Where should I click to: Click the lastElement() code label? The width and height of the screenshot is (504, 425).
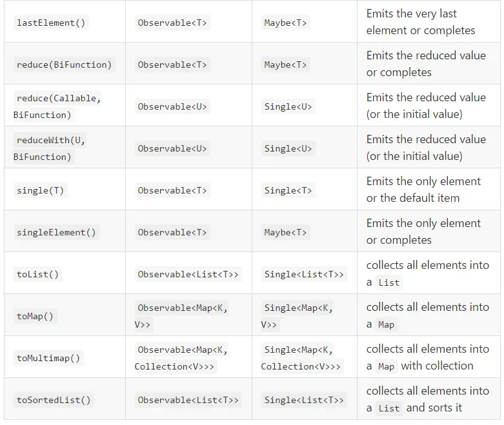pos(51,23)
